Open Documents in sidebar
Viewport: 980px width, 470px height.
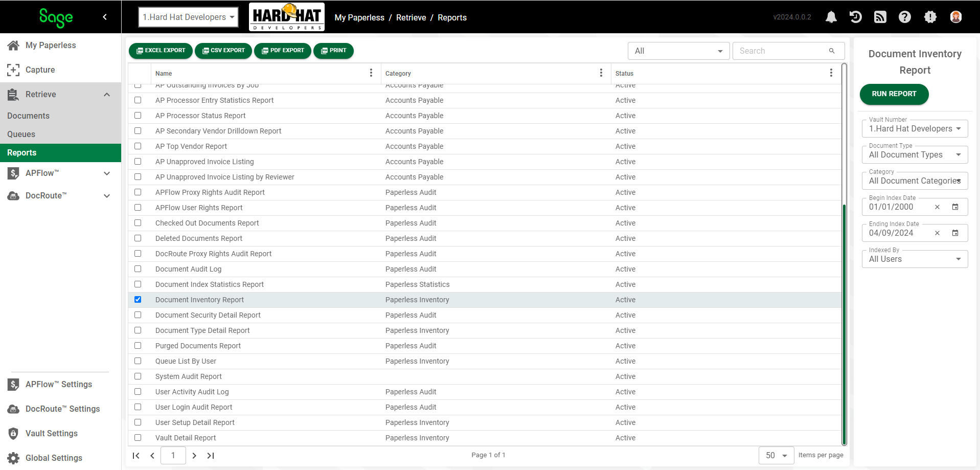pos(28,116)
